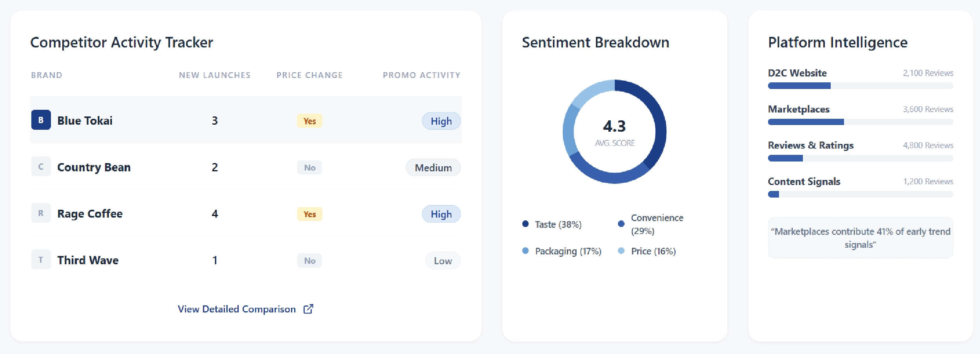Click Blue Tokai's High promo activity badge
Screen dimensions: 980x354
(x=441, y=121)
